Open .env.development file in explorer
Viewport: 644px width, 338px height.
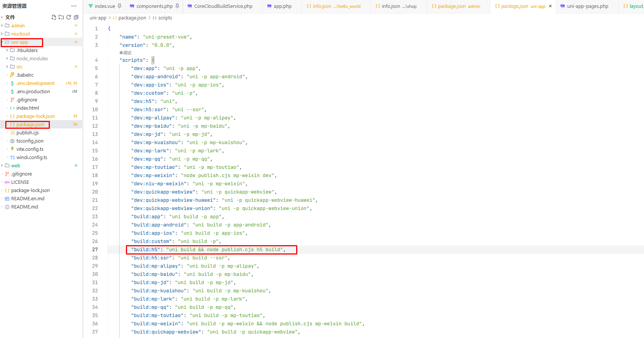[x=35, y=83]
